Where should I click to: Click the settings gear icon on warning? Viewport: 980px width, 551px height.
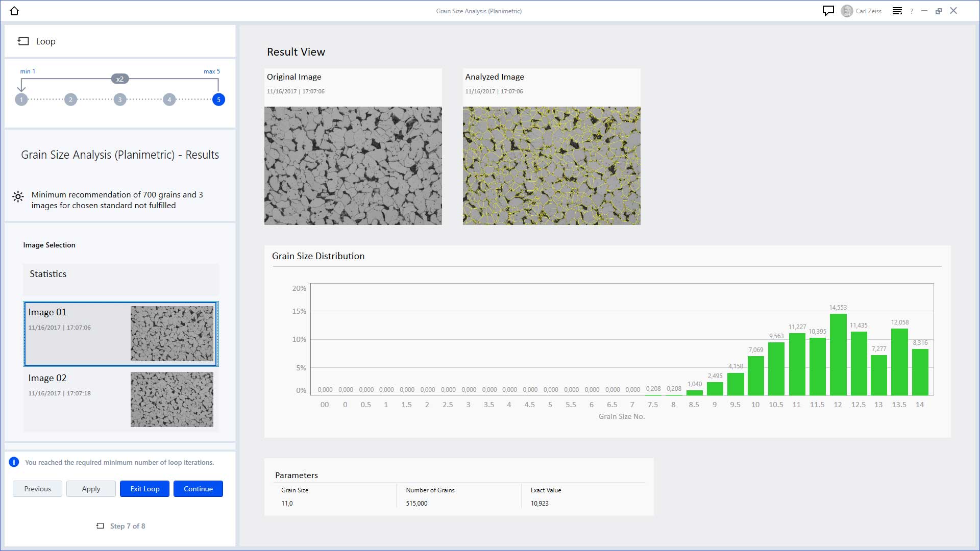(x=18, y=199)
